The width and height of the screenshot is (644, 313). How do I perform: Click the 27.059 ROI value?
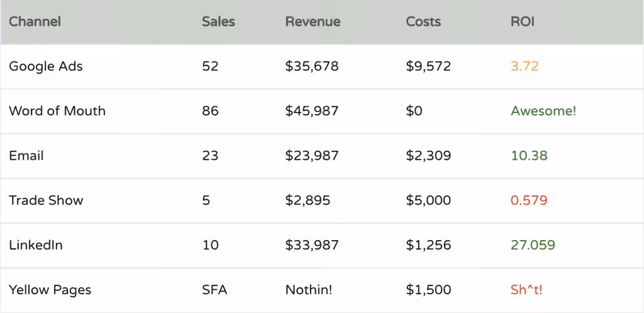point(533,245)
